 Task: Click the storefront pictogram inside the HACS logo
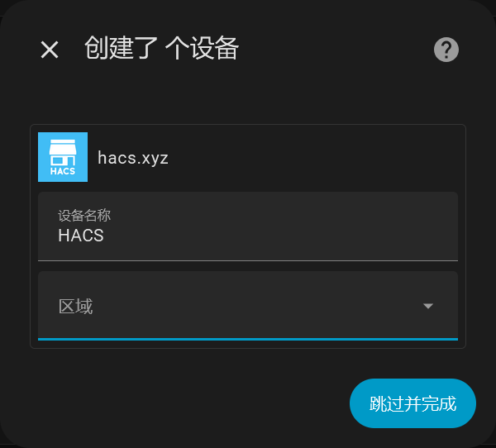pos(63,152)
